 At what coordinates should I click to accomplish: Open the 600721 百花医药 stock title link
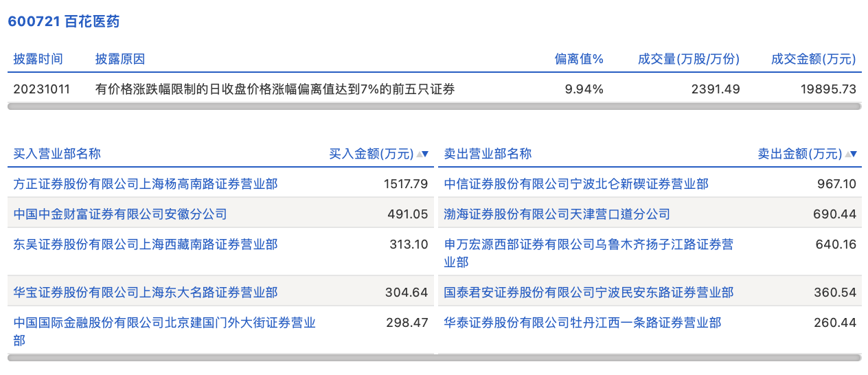click(64, 22)
